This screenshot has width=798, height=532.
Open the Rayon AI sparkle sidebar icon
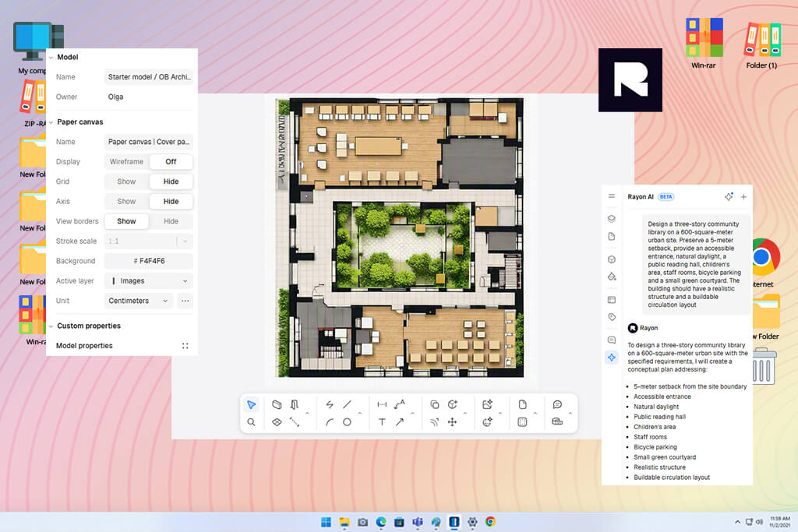612,358
